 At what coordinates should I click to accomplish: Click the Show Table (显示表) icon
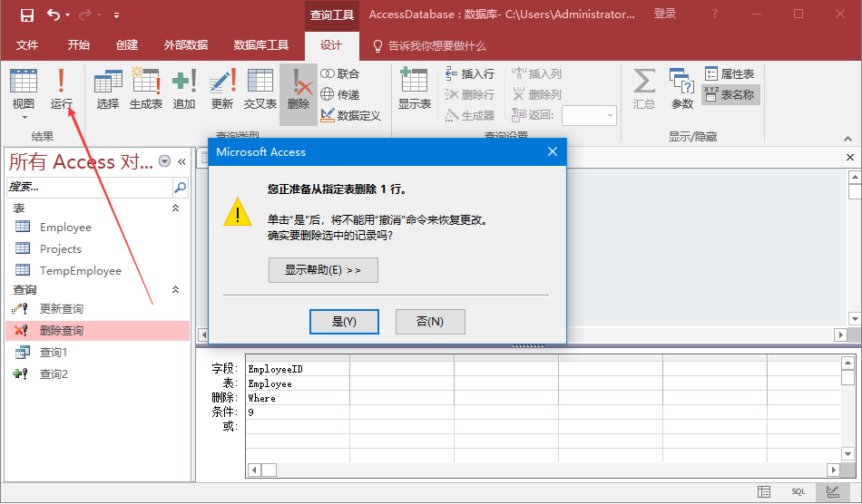(414, 89)
